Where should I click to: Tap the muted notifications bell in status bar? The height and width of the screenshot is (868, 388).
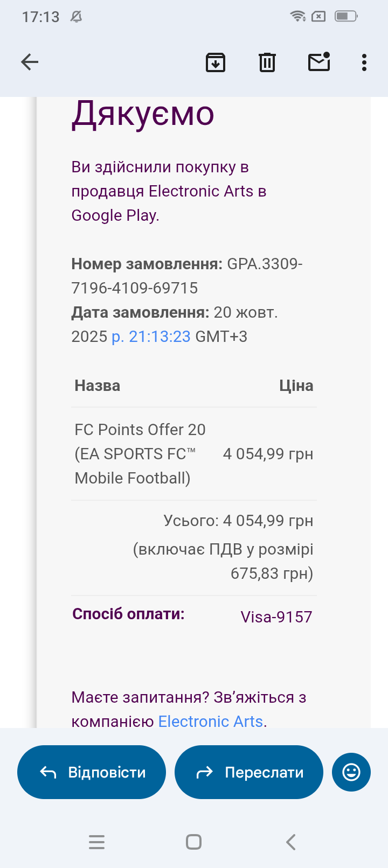coord(77,17)
